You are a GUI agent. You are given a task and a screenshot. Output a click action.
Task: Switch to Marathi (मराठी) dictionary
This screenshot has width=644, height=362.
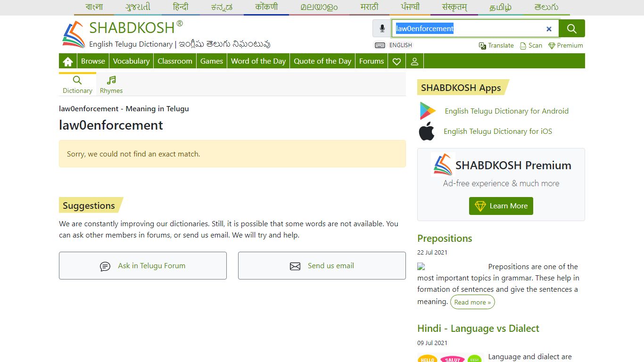[369, 7]
